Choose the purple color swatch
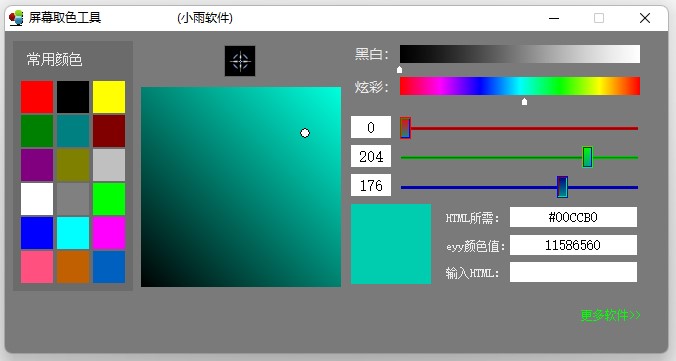Screen dimensions: 676x361 click(x=37, y=165)
